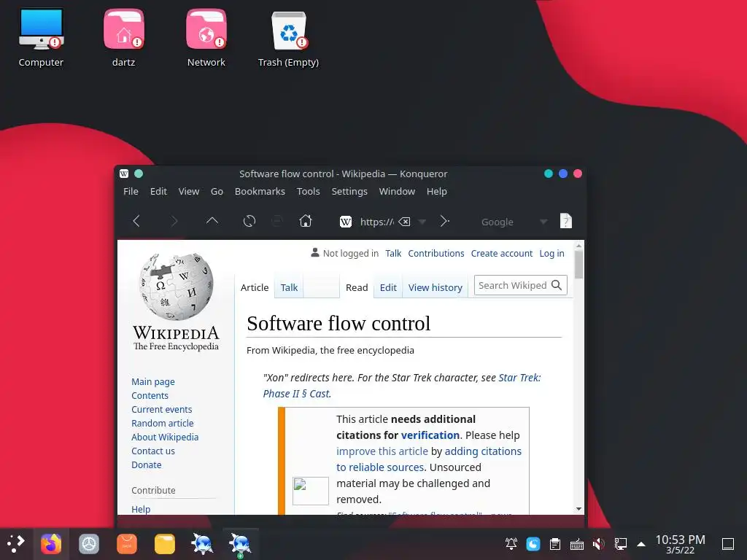Select the wiki Edit tab

(388, 287)
